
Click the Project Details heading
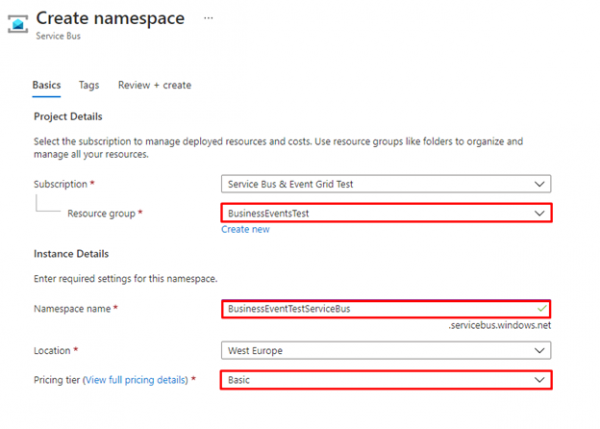pos(68,116)
